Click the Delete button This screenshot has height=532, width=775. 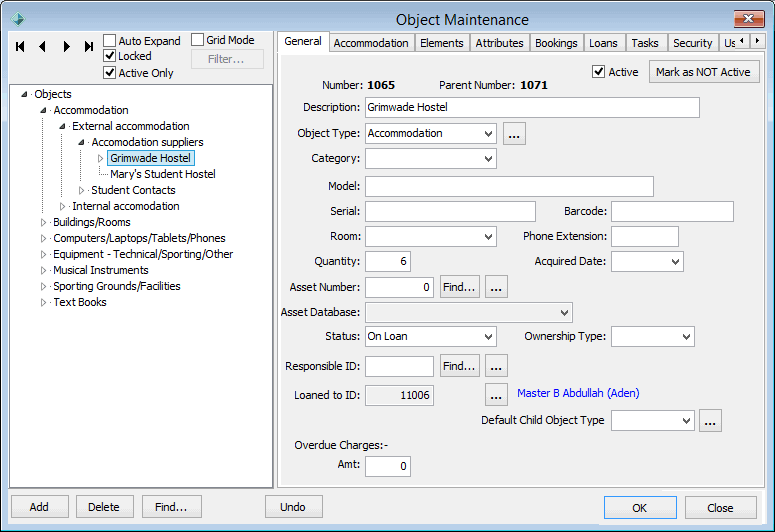point(104,507)
